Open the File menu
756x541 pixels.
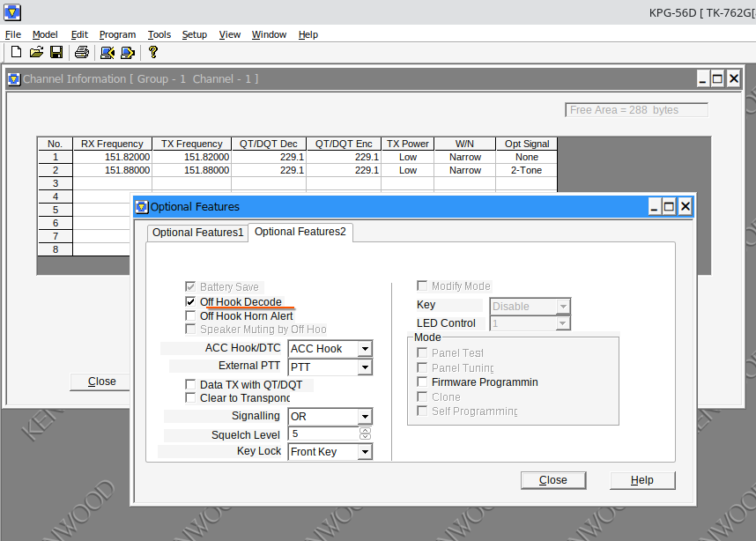pyautogui.click(x=13, y=34)
